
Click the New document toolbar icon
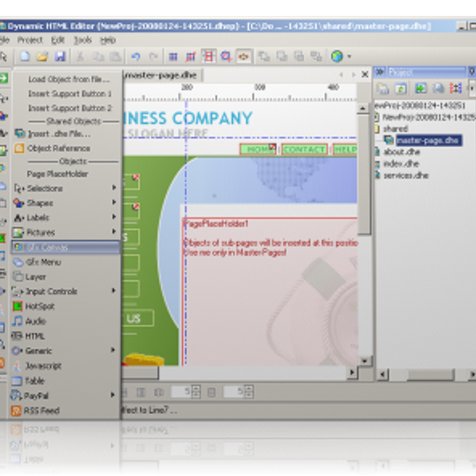point(25,57)
